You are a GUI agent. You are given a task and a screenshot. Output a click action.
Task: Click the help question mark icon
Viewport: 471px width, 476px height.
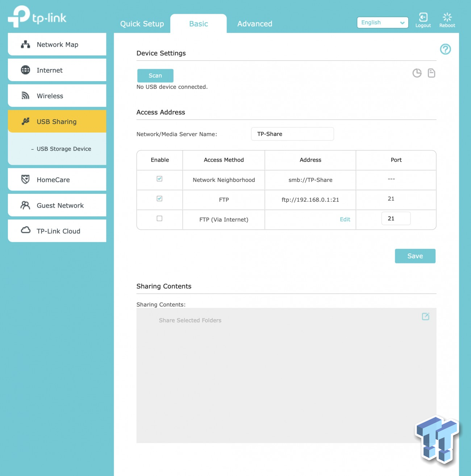(445, 49)
